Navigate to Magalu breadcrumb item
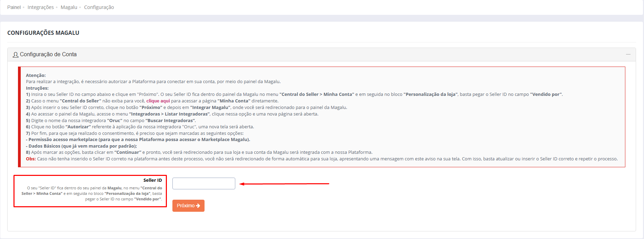The image size is (644, 239). pyautogui.click(x=69, y=7)
